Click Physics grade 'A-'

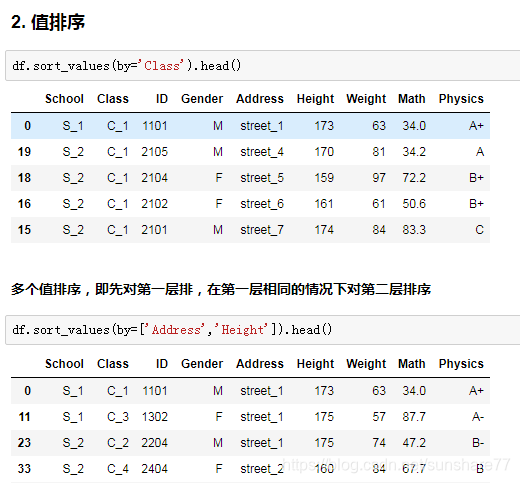click(x=478, y=417)
